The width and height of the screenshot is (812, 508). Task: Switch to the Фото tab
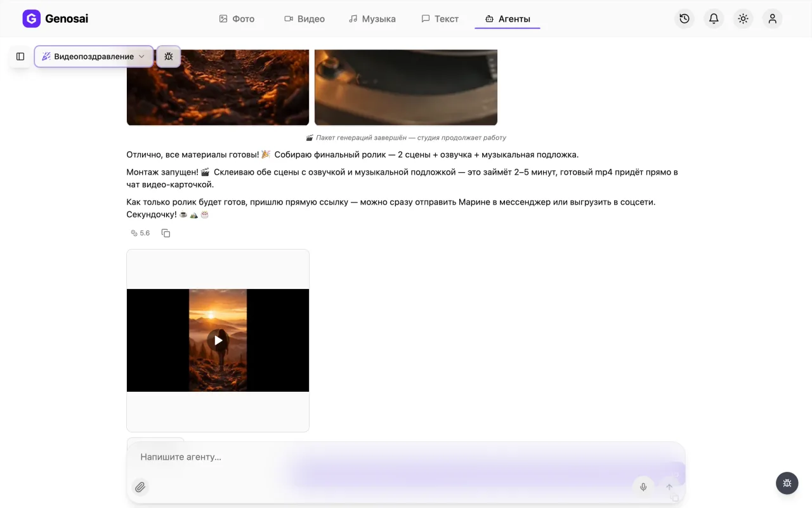click(237, 19)
